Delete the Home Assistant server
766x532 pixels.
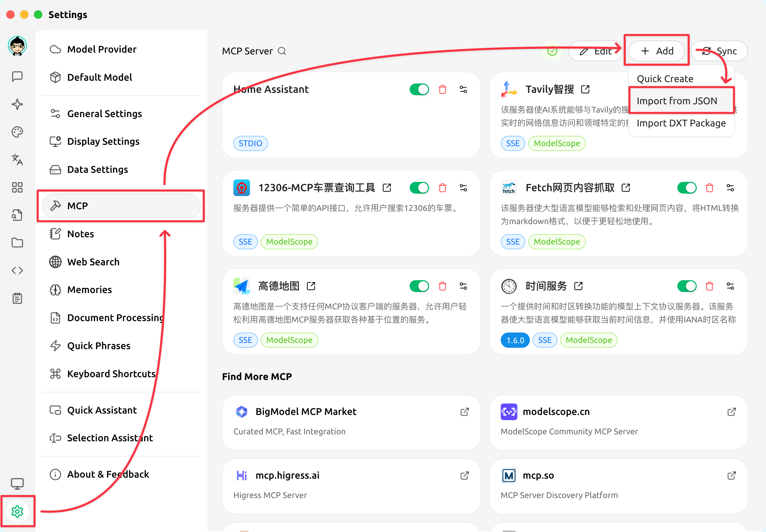(x=442, y=89)
